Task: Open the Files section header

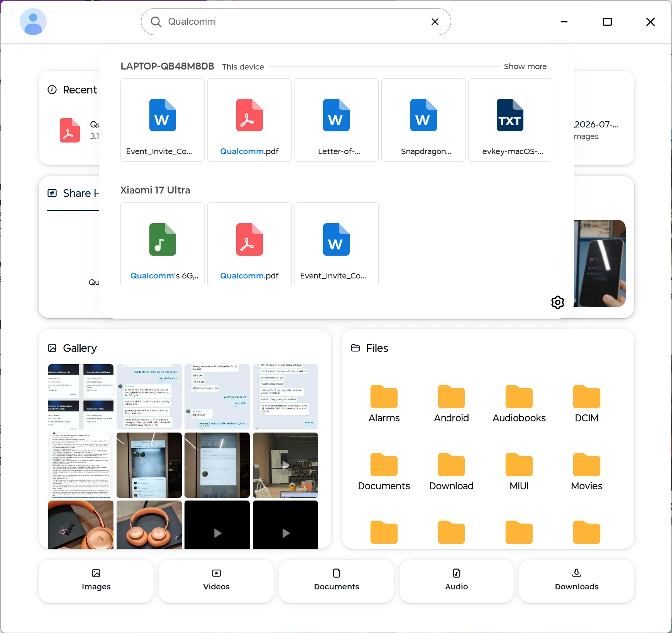Action: click(369, 348)
